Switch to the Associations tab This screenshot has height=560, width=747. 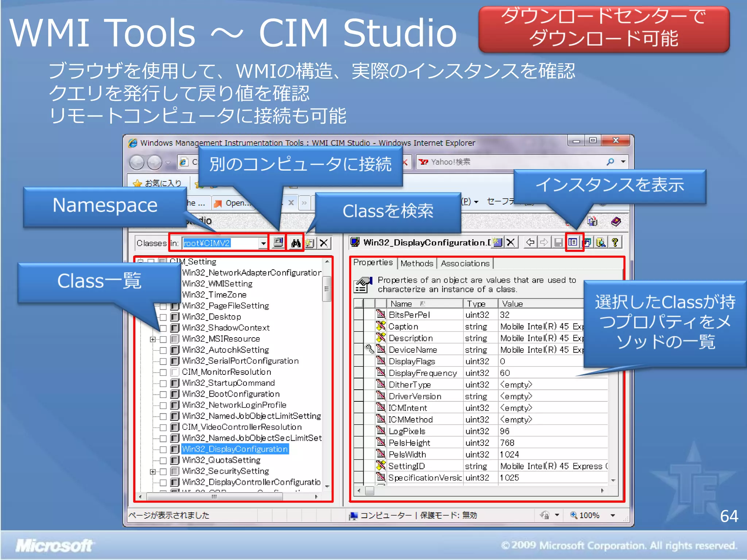tap(465, 263)
